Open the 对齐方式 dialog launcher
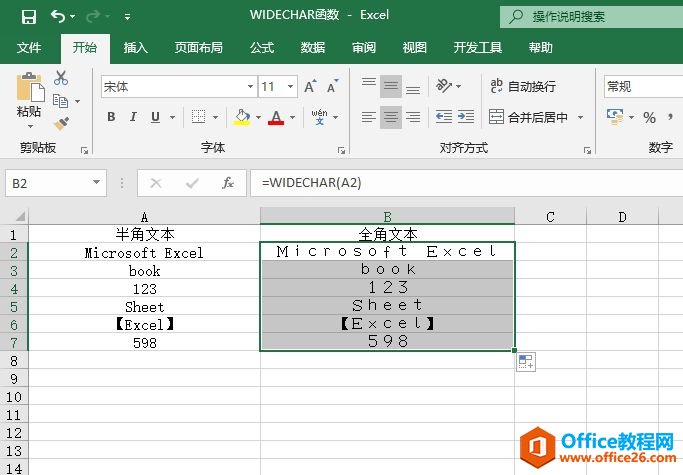The width and height of the screenshot is (683, 475). tap(587, 150)
